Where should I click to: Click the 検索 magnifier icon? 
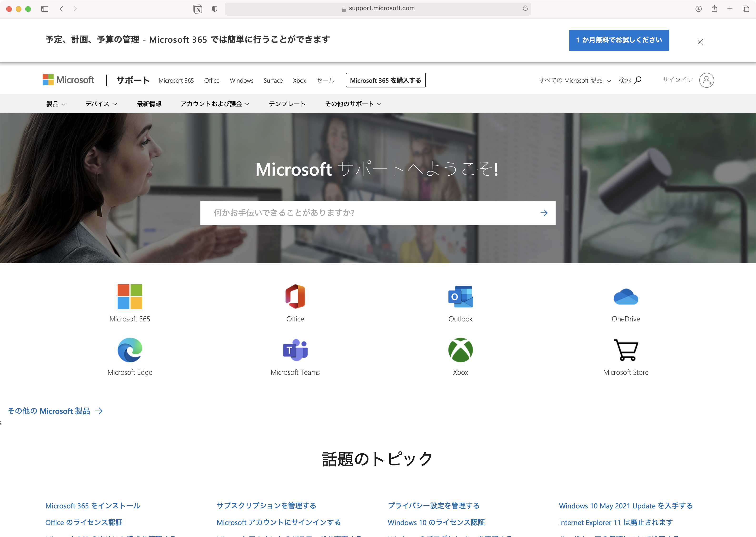[x=638, y=80]
